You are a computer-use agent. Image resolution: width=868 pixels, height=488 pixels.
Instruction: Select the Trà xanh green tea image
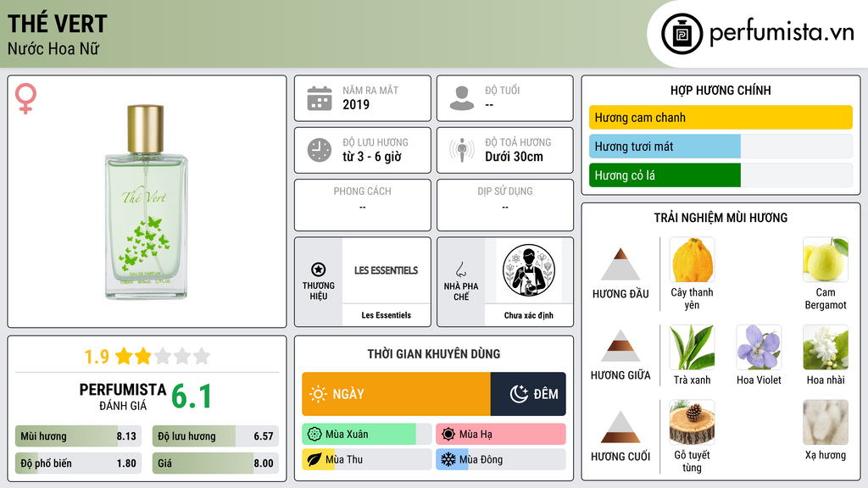692,347
